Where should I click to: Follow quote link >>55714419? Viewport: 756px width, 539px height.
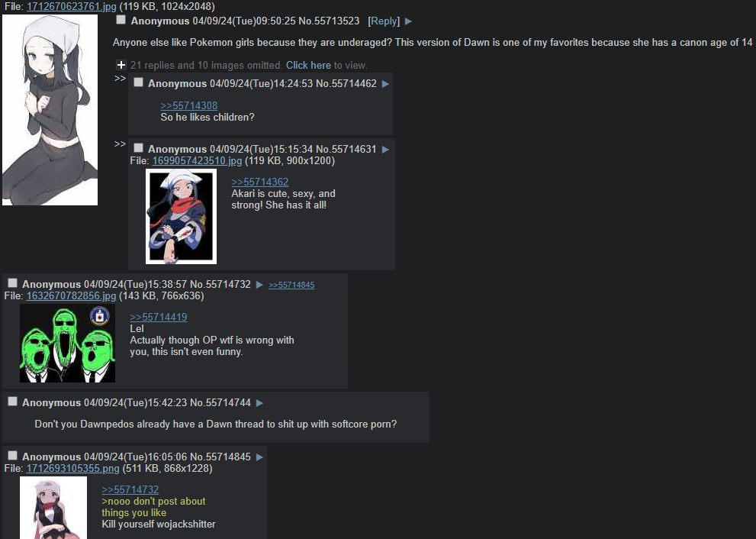point(159,317)
